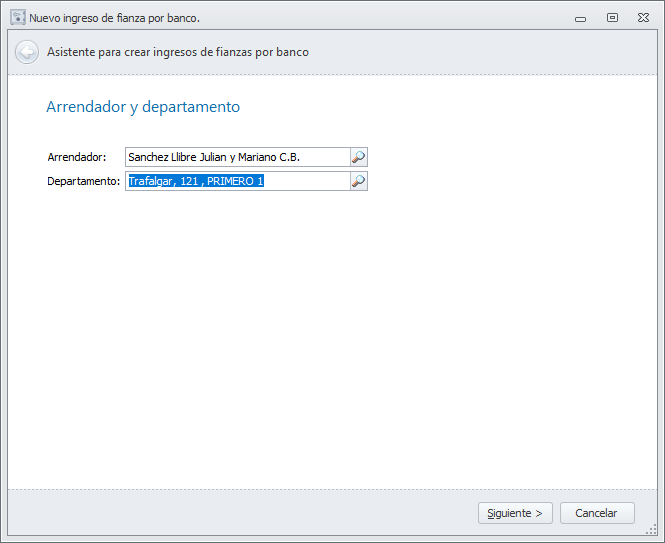Click the Cancelar button
Image resolution: width=665 pixels, height=543 pixels.
pos(597,513)
